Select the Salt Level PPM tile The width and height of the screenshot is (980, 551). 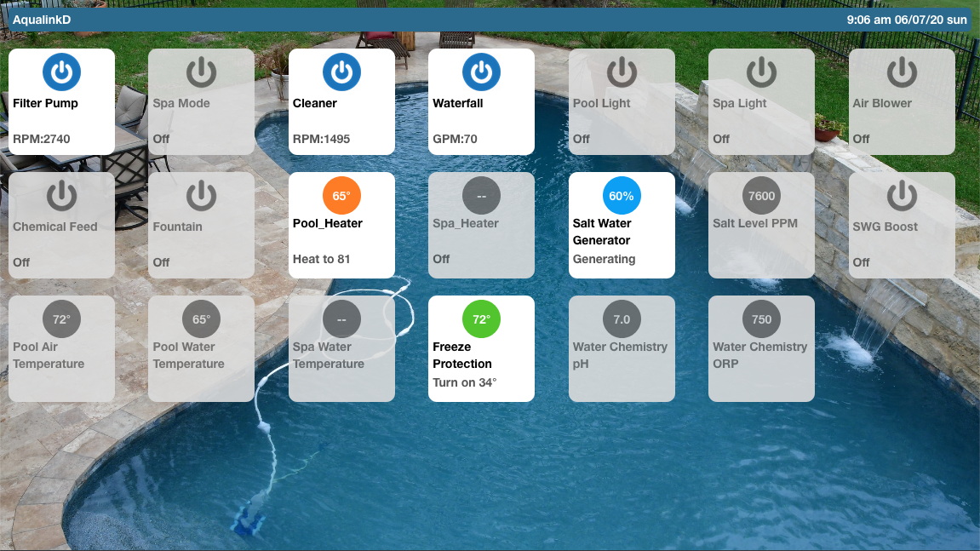(761, 225)
